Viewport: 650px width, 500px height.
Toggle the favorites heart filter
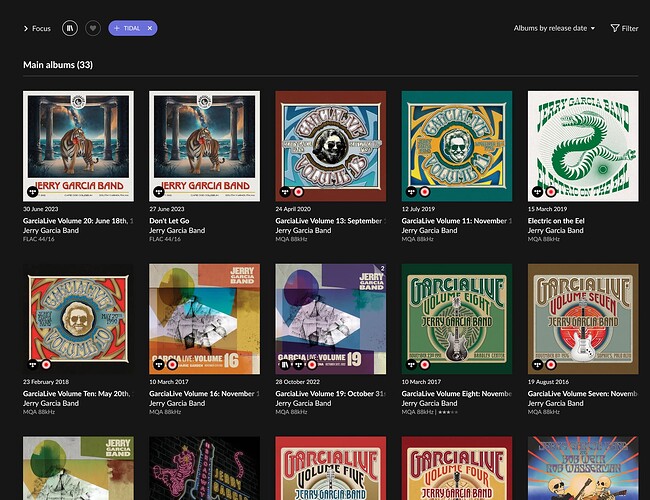[93, 28]
